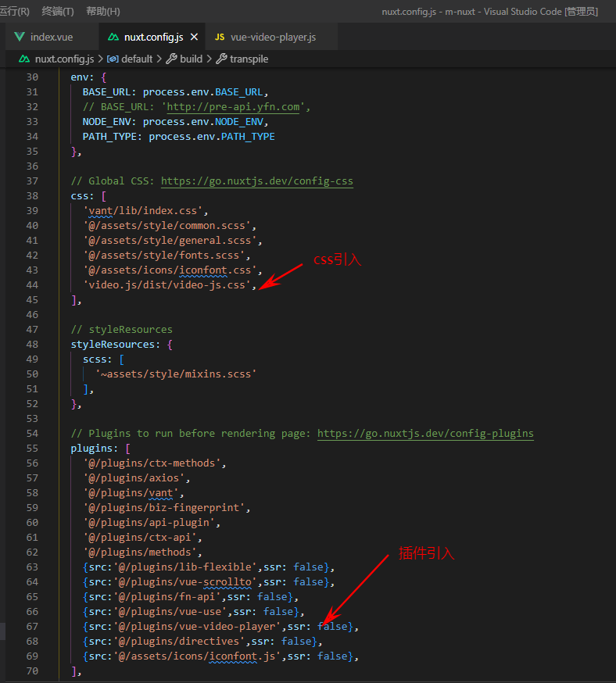Select the nuxt.config.js tab

tap(153, 37)
